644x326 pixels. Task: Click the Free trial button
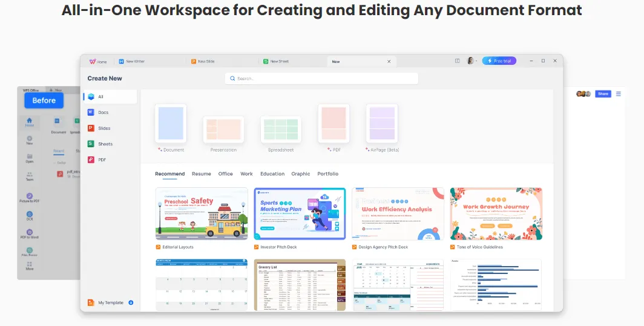[x=499, y=61]
